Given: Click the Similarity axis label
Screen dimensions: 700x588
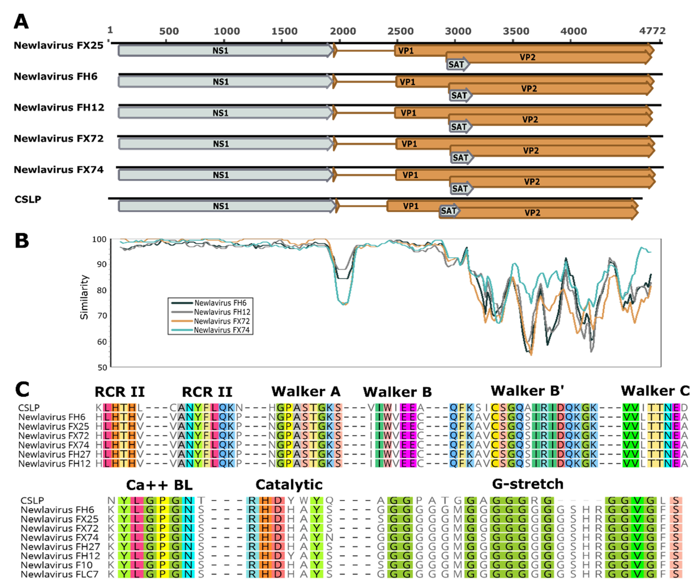Looking at the screenshot, I should (84, 297).
